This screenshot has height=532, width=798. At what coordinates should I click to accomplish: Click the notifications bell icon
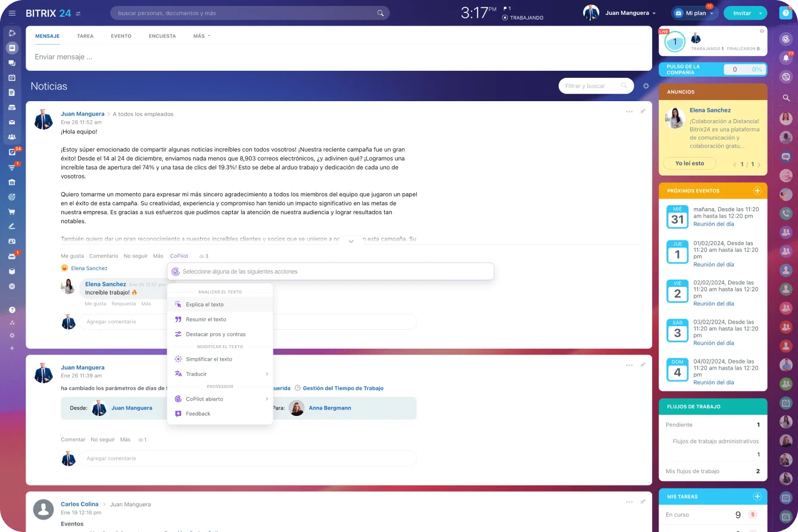click(x=786, y=58)
